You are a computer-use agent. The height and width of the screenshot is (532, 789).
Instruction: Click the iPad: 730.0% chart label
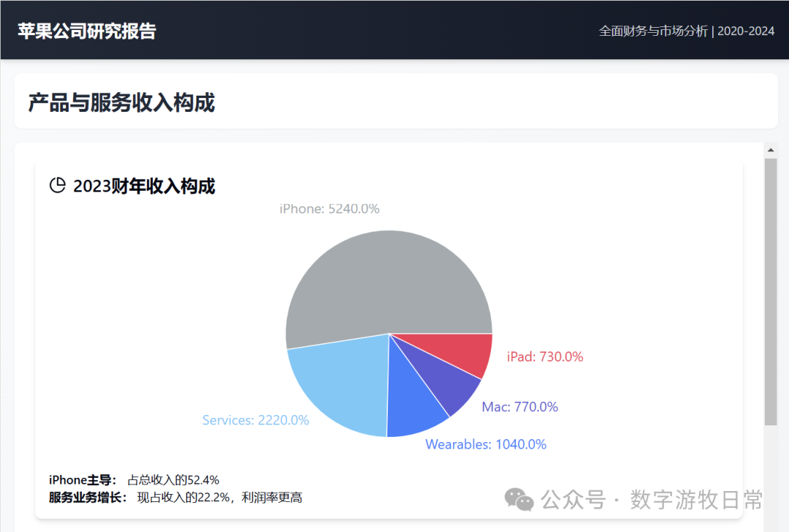pos(545,357)
